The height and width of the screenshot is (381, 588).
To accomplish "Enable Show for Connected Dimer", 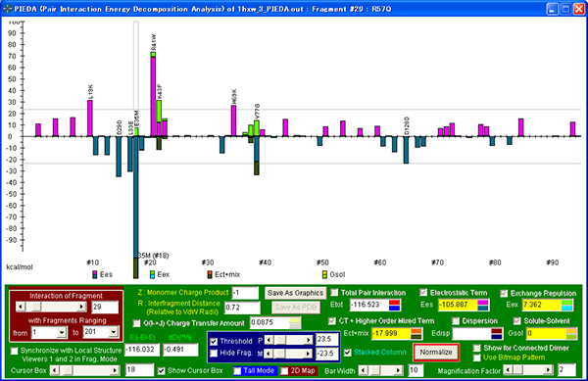I will pos(476,348).
